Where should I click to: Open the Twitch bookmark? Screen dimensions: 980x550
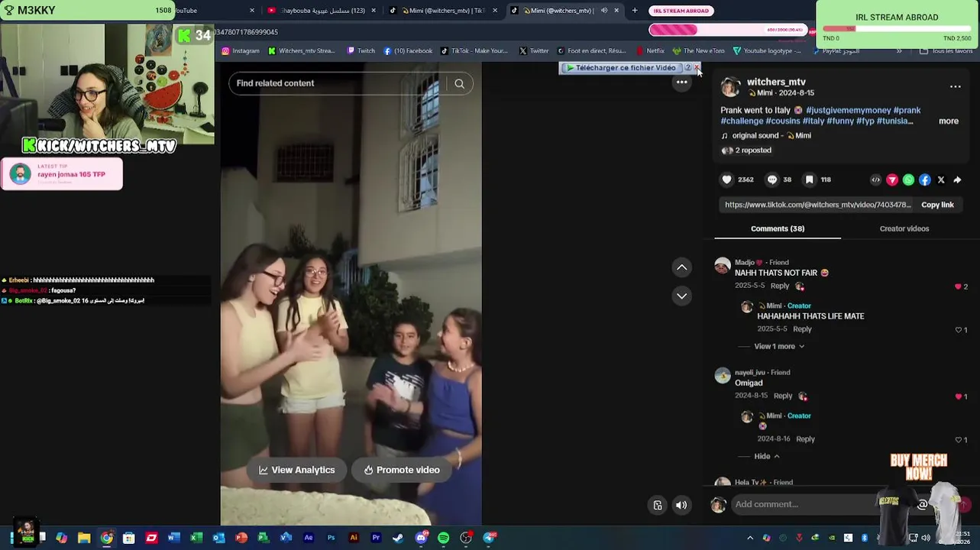point(361,51)
